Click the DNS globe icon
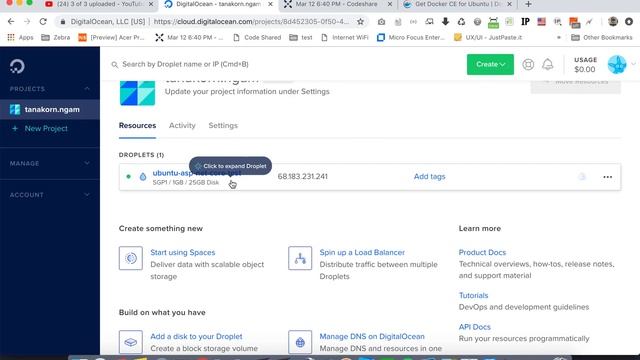This screenshot has height=360, width=640. click(x=300, y=342)
